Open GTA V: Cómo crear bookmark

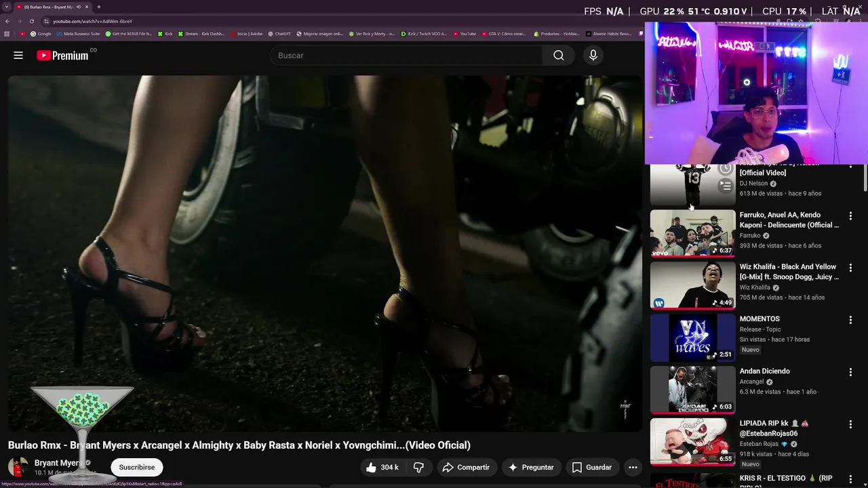point(504,33)
